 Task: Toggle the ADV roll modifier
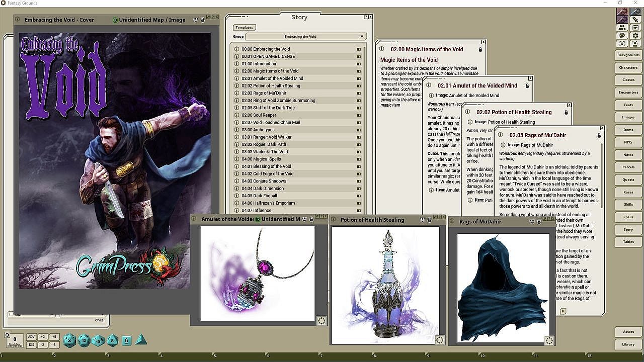click(31, 337)
